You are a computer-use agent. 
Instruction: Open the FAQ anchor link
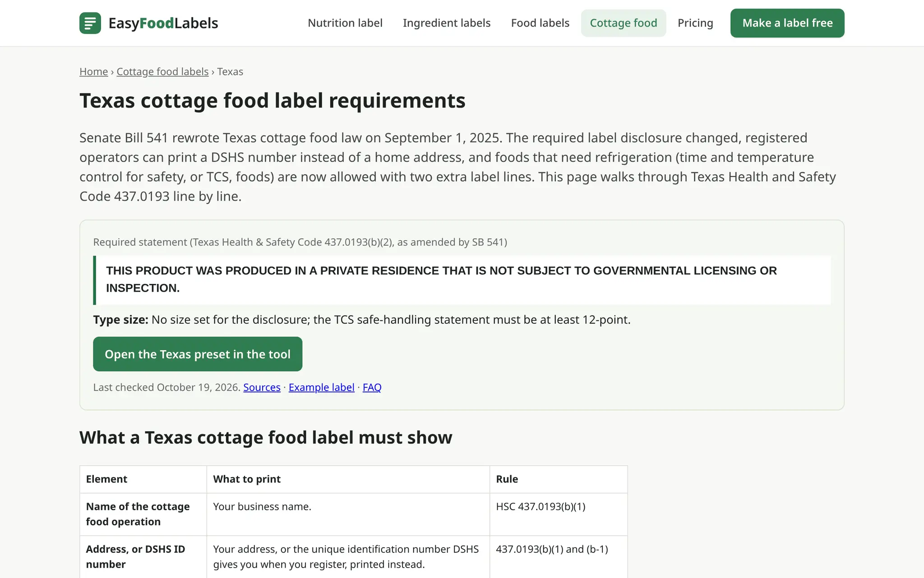coord(372,387)
